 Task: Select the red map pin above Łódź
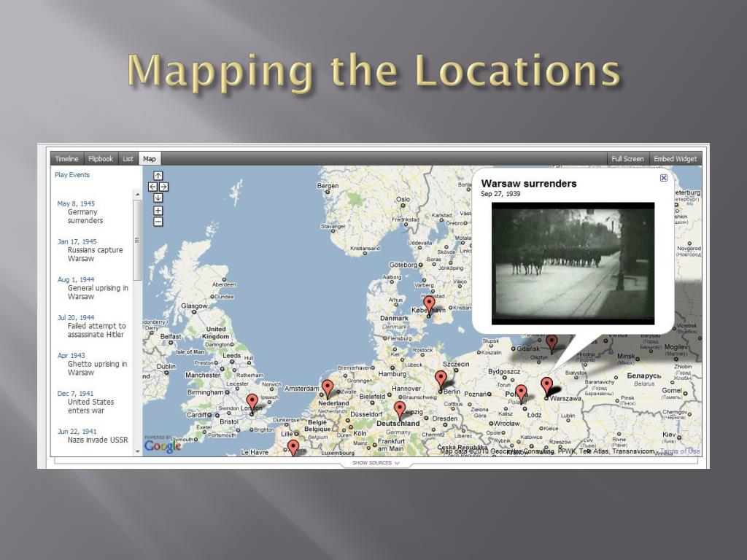pyautogui.click(x=521, y=394)
